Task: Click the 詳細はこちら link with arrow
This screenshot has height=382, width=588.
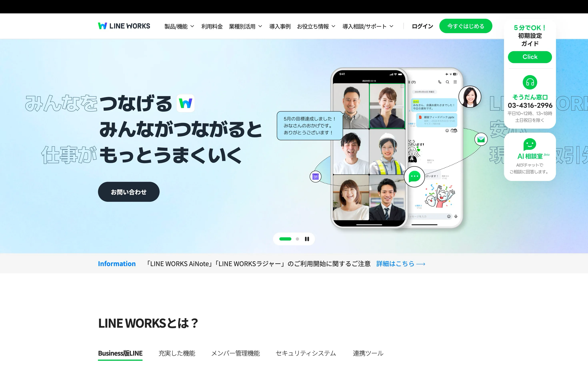Action: (401, 264)
